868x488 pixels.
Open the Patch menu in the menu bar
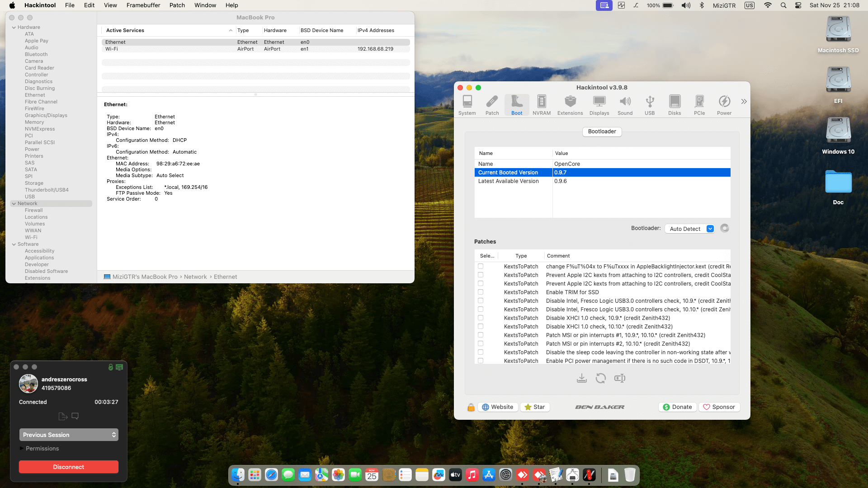(x=177, y=5)
